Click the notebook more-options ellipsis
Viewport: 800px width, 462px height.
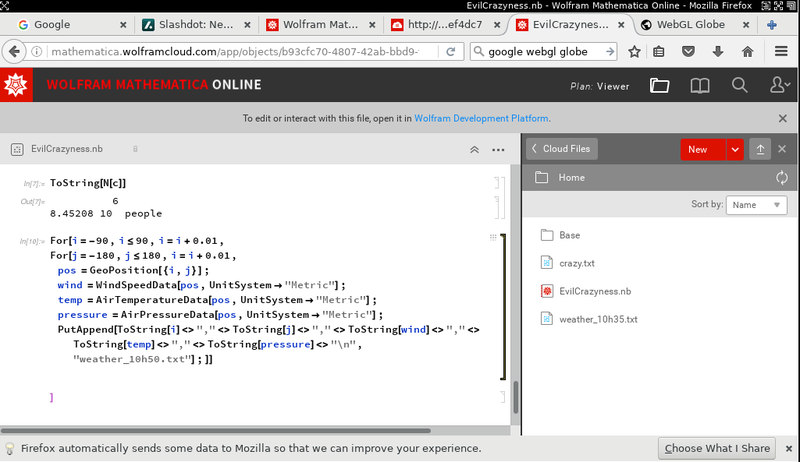tap(499, 149)
